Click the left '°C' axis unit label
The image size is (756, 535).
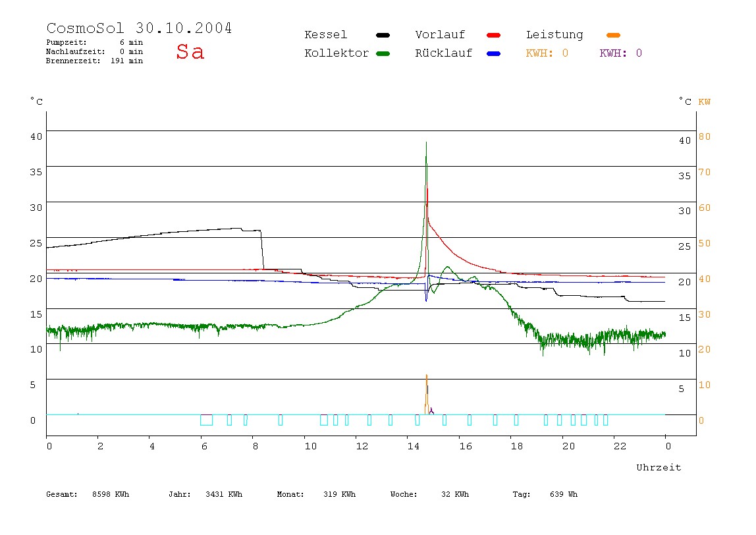click(x=36, y=101)
